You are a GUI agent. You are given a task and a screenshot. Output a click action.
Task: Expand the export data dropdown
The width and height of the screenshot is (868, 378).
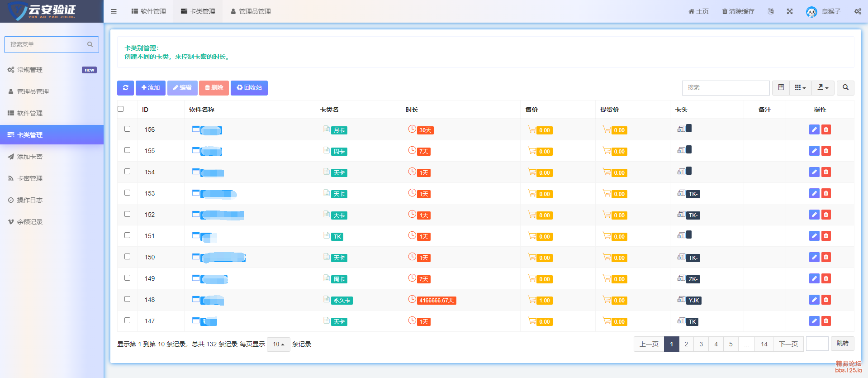tap(823, 88)
